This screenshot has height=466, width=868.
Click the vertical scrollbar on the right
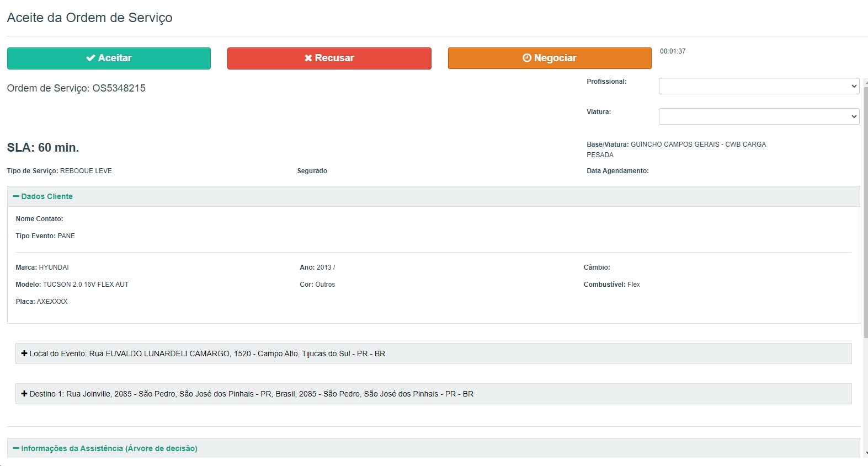[x=865, y=221]
